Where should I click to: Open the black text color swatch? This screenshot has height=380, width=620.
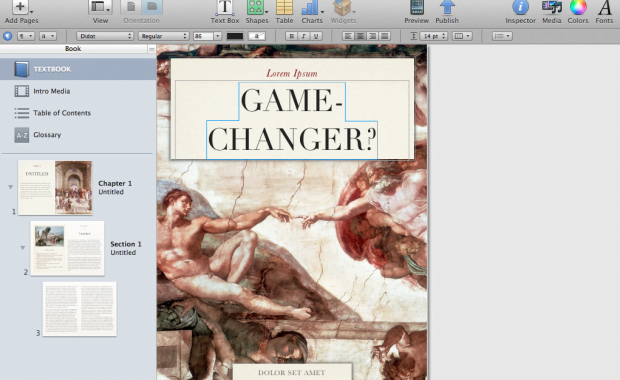tap(234, 36)
